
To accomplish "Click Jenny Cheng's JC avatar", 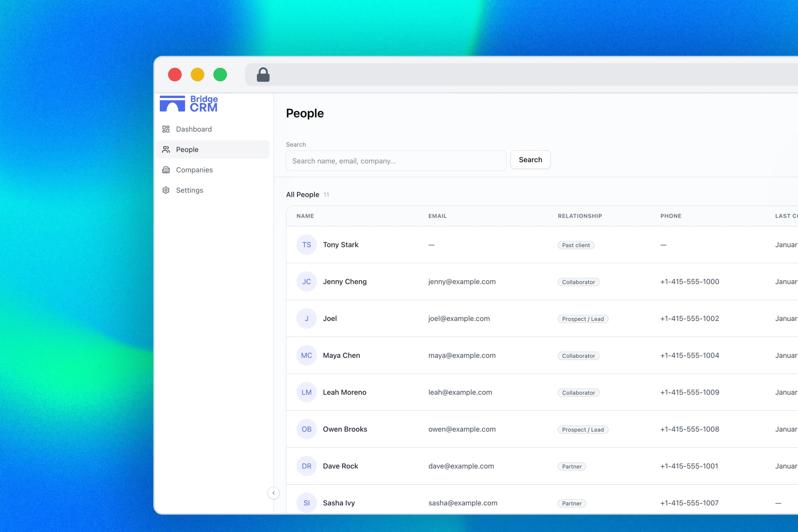I will 306,282.
